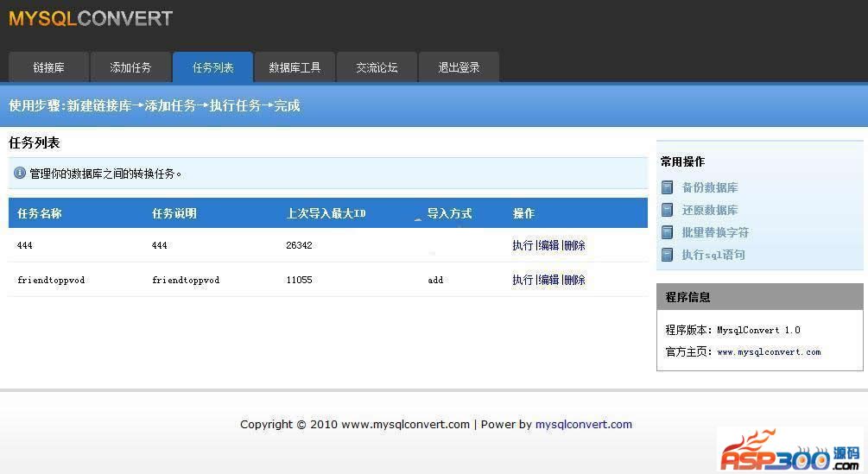
Task: Click the 程序信息 panel header
Action: (x=759, y=297)
